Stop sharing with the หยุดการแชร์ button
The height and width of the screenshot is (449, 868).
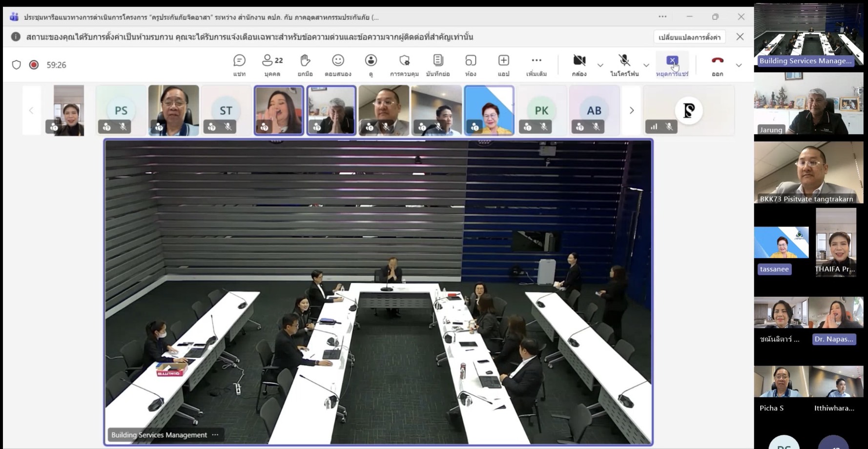(672, 64)
